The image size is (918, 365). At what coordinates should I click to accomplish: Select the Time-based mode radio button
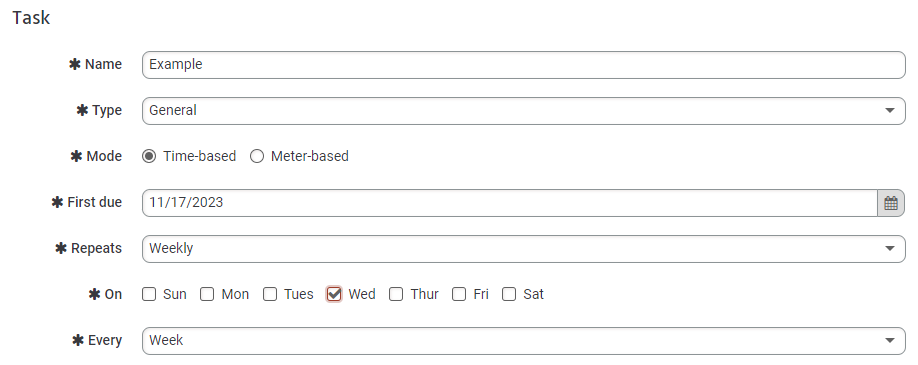pos(149,156)
